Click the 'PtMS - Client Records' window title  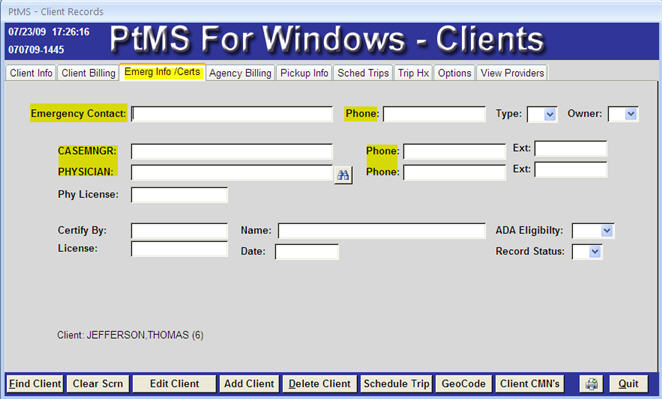56,11
